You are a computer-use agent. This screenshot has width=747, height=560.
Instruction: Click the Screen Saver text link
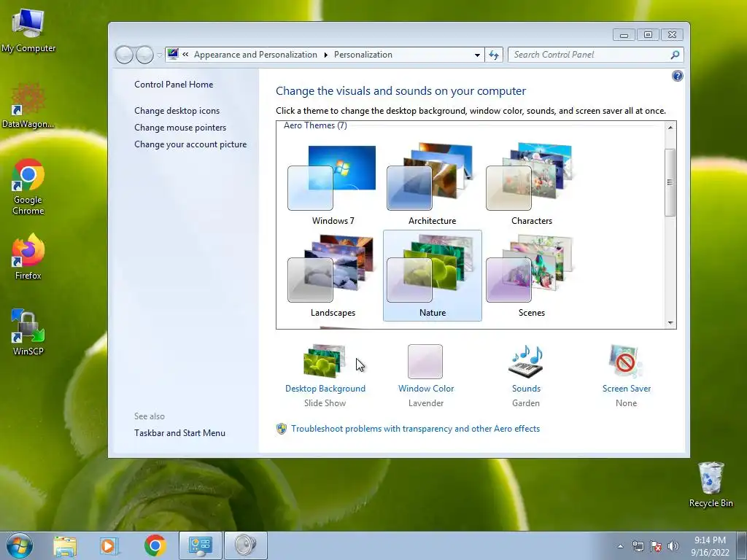tap(626, 389)
